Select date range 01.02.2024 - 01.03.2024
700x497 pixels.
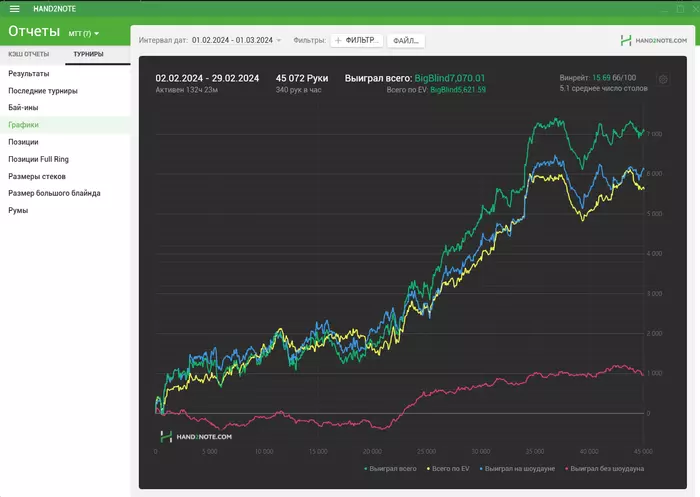[x=232, y=40]
